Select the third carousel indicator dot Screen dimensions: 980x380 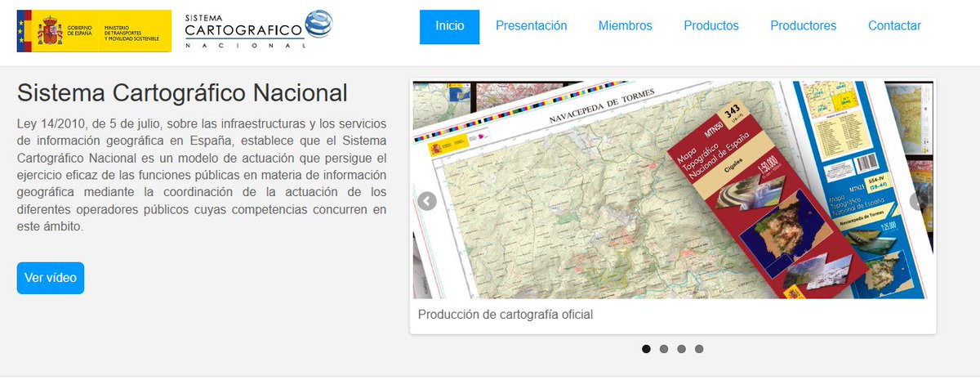pyautogui.click(x=681, y=349)
